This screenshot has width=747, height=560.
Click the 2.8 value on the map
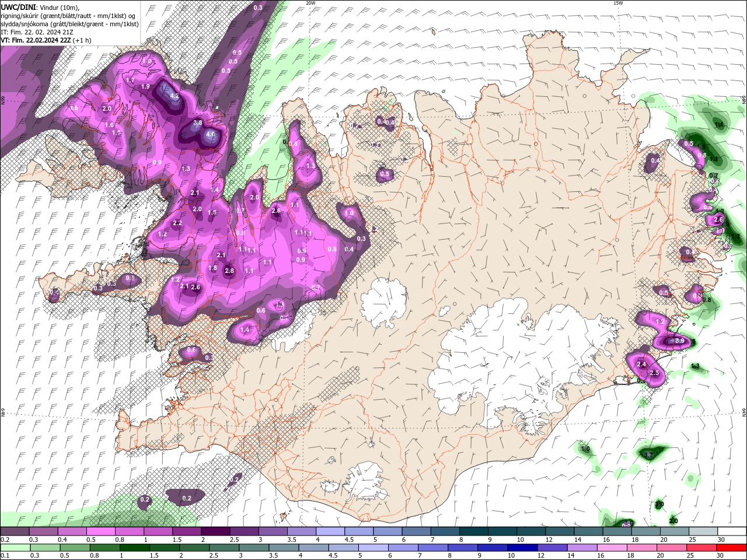[x=229, y=271]
